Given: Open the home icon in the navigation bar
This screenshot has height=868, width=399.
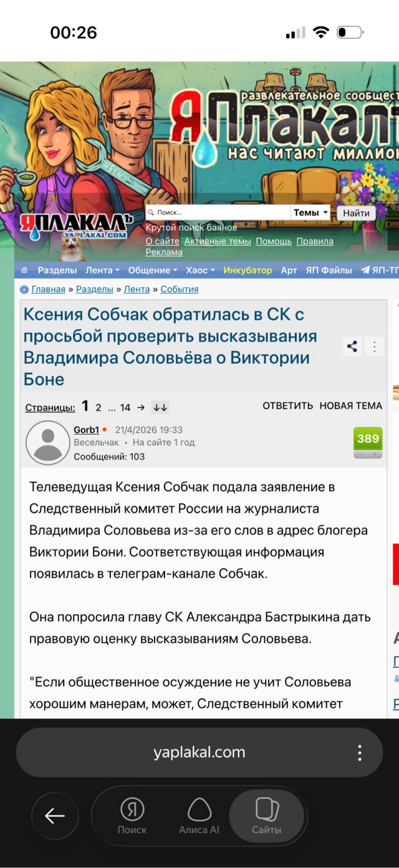Looking at the screenshot, I should click(x=24, y=270).
